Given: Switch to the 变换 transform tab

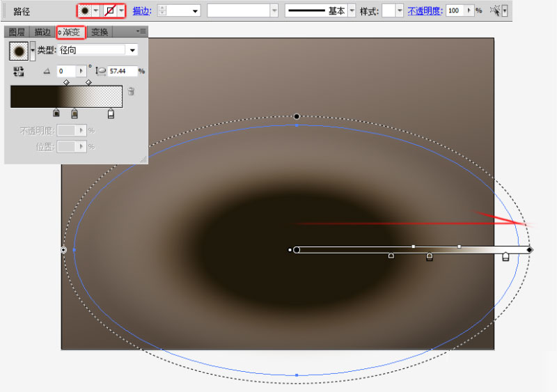Looking at the screenshot, I should [x=100, y=32].
